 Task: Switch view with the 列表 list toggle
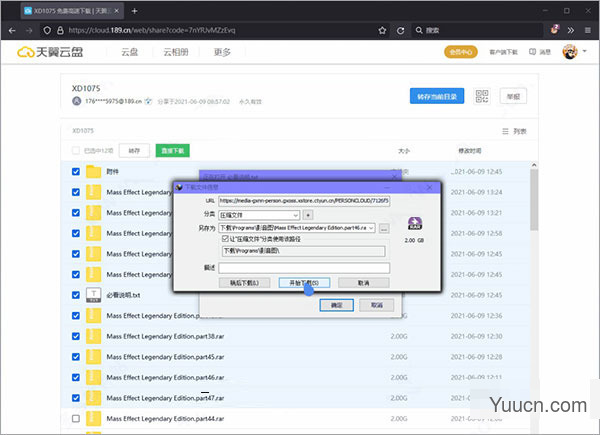(514, 131)
